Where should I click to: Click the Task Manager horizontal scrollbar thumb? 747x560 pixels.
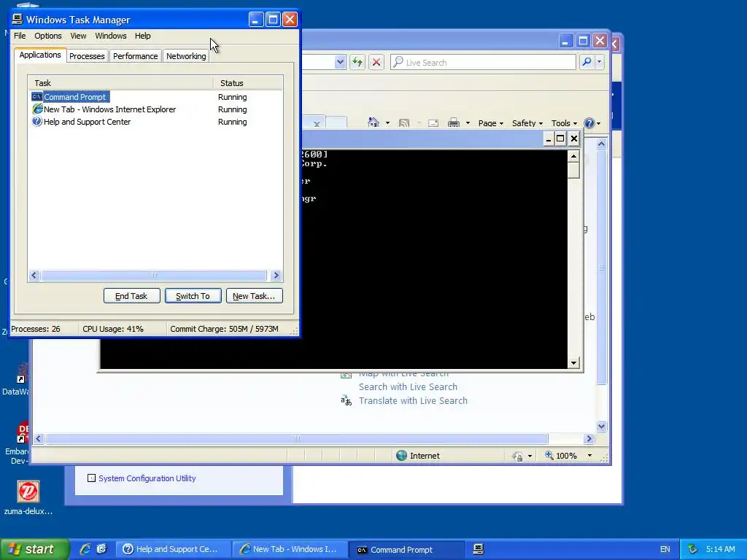point(154,275)
